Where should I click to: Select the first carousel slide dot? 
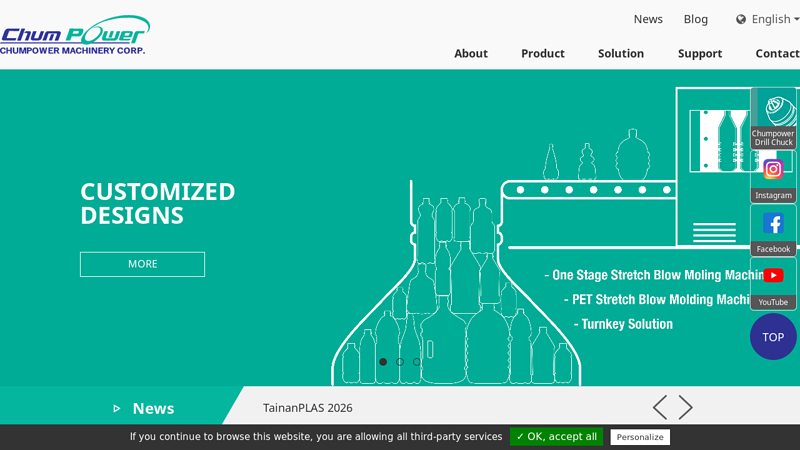(383, 362)
